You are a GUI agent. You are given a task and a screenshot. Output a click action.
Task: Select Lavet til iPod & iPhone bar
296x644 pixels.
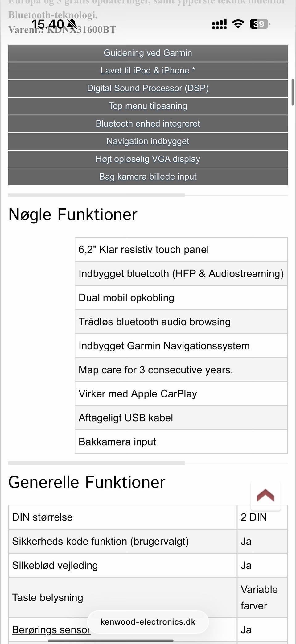coord(148,71)
